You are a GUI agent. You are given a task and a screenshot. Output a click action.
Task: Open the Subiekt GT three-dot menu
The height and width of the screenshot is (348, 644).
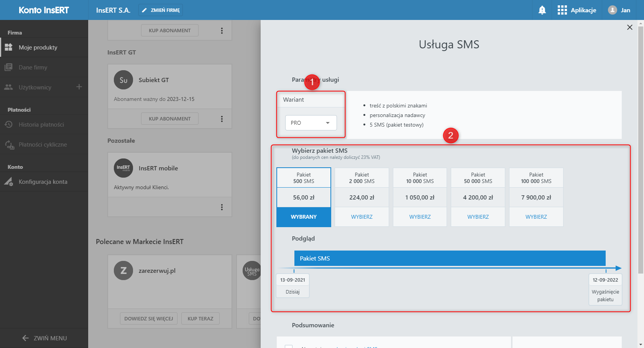coord(222,119)
